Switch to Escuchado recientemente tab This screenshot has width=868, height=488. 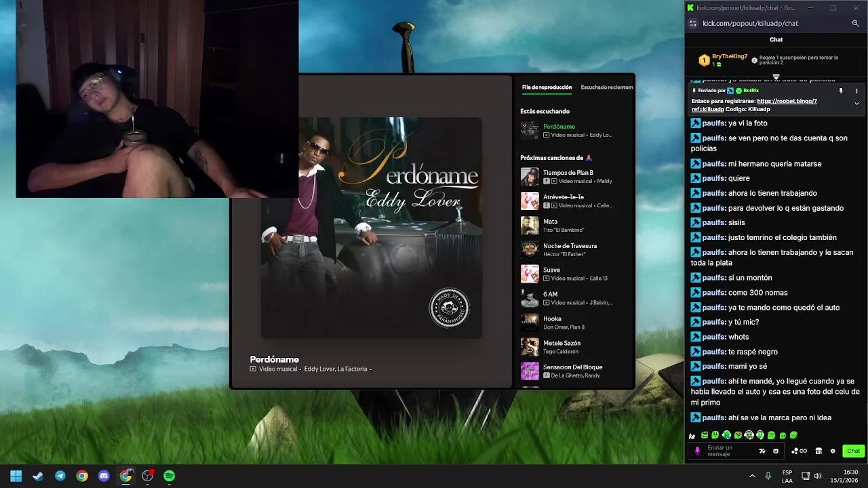[607, 87]
